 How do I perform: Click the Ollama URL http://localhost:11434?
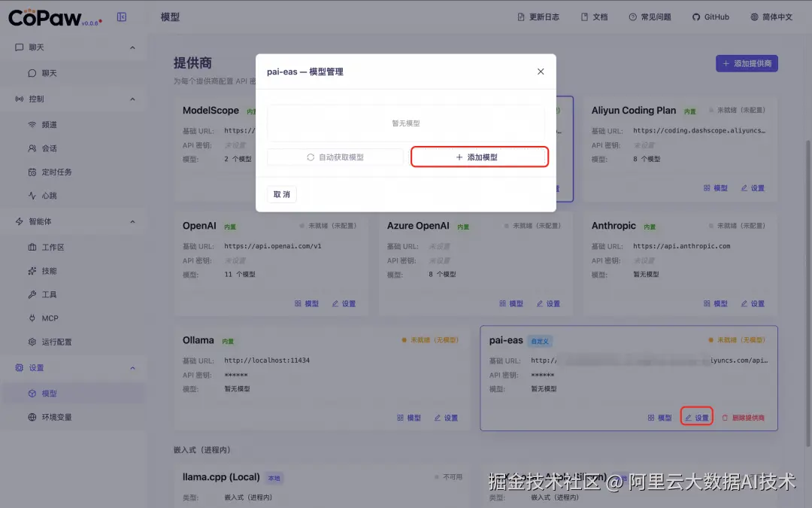click(x=267, y=360)
